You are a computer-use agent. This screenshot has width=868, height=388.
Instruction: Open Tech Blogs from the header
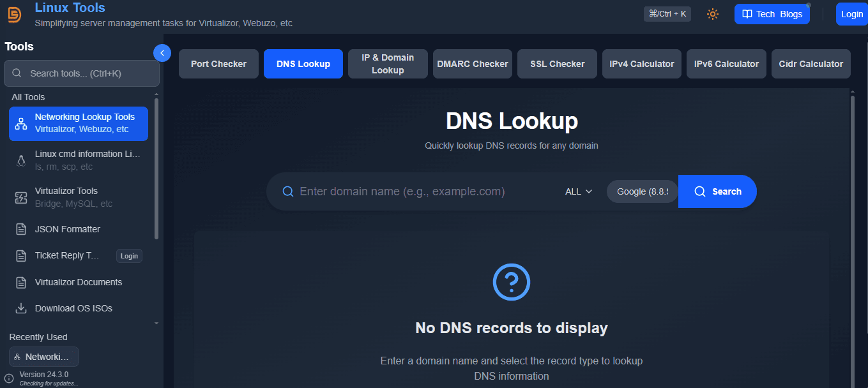[x=772, y=14]
